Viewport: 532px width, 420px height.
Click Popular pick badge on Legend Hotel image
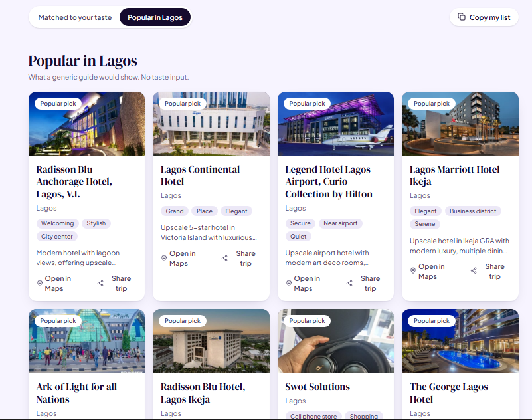[307, 104]
